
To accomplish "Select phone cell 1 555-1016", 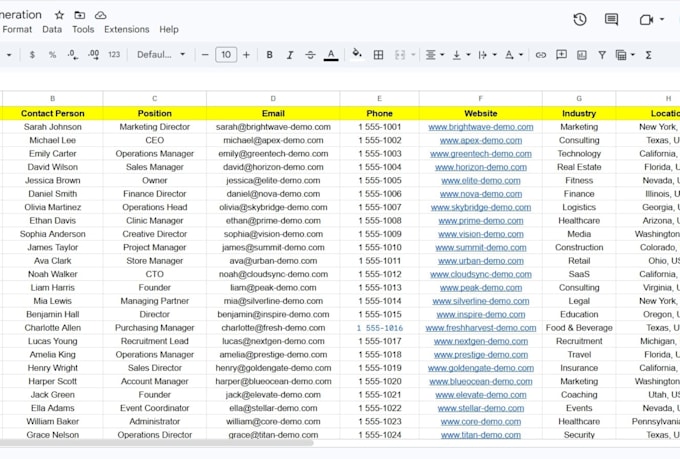I will [x=379, y=328].
